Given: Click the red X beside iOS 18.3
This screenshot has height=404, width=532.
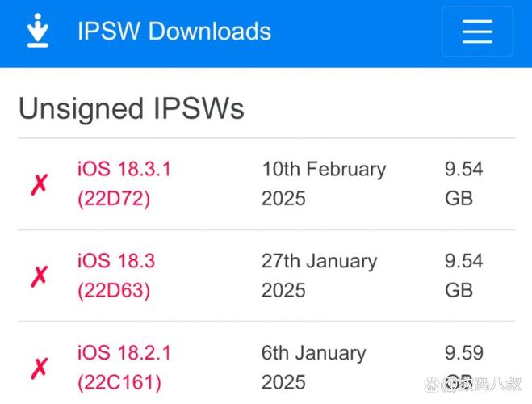Looking at the screenshot, I should [x=39, y=276].
